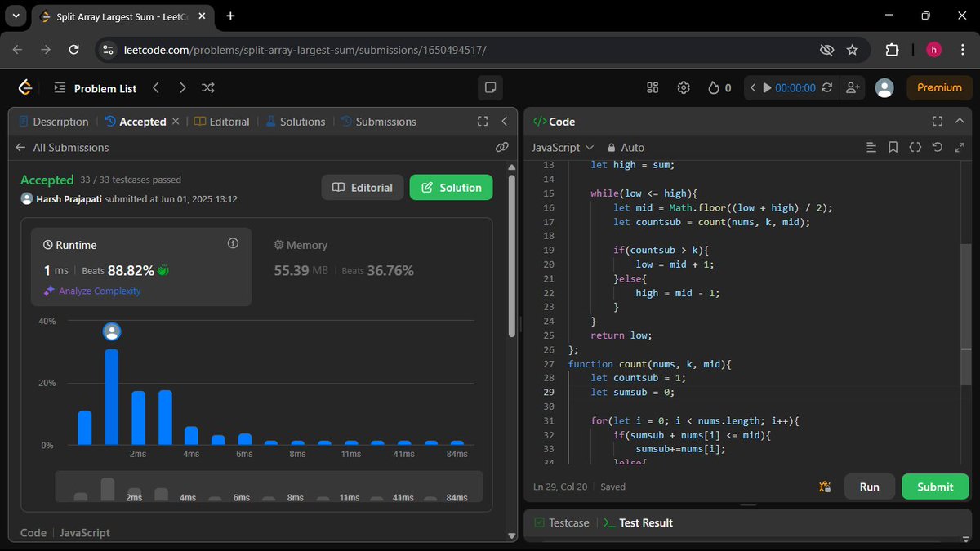Screen dimensions: 980x551
Task: Reset the timer 00:00:00
Action: click(x=827, y=87)
